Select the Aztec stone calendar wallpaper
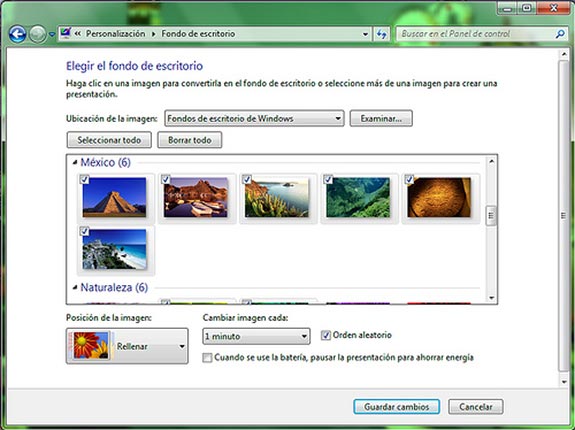 [439, 197]
